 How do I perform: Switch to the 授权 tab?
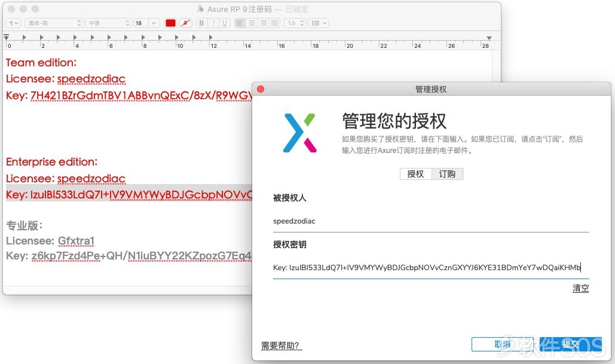click(x=416, y=174)
